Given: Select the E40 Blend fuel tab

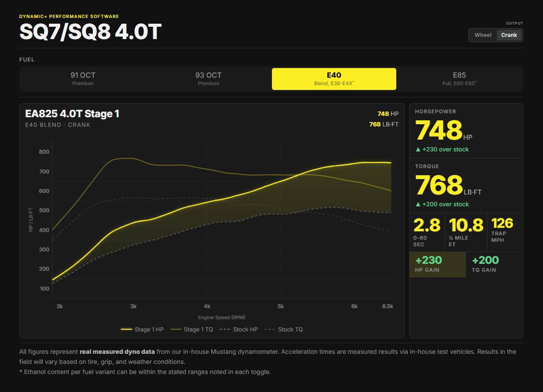Looking at the screenshot, I should (x=334, y=79).
